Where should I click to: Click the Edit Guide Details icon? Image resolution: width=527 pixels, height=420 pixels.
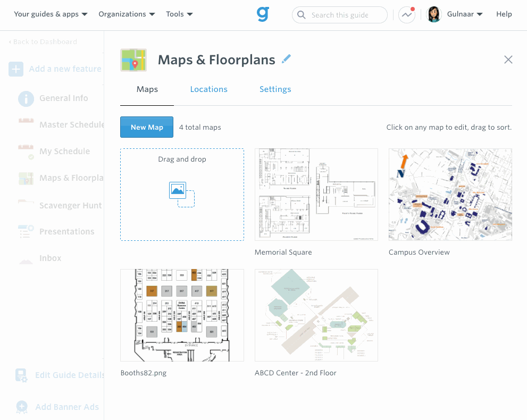(21, 375)
